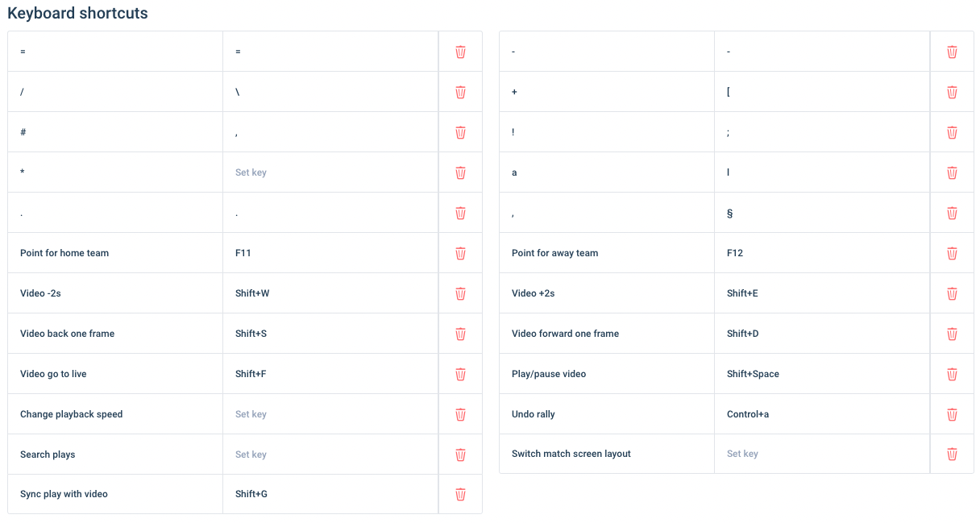Image resolution: width=980 pixels, height=523 pixels.
Task: Delete the Search plays shortcut row
Action: coord(460,455)
